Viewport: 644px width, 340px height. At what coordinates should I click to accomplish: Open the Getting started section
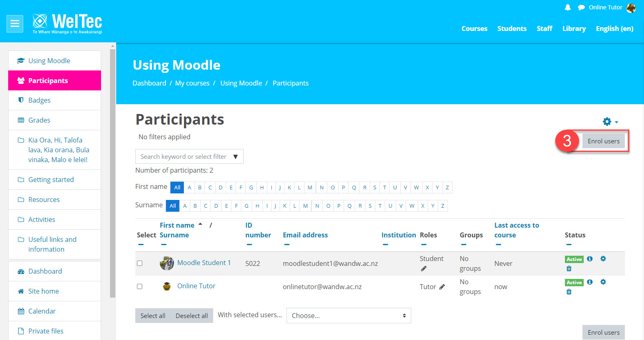tap(55, 180)
